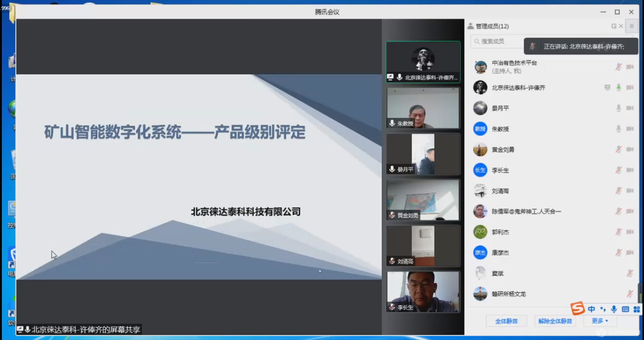The width and height of the screenshot is (644, 340).
Task: Select member name 朱教授 in list
Action: click(500, 129)
